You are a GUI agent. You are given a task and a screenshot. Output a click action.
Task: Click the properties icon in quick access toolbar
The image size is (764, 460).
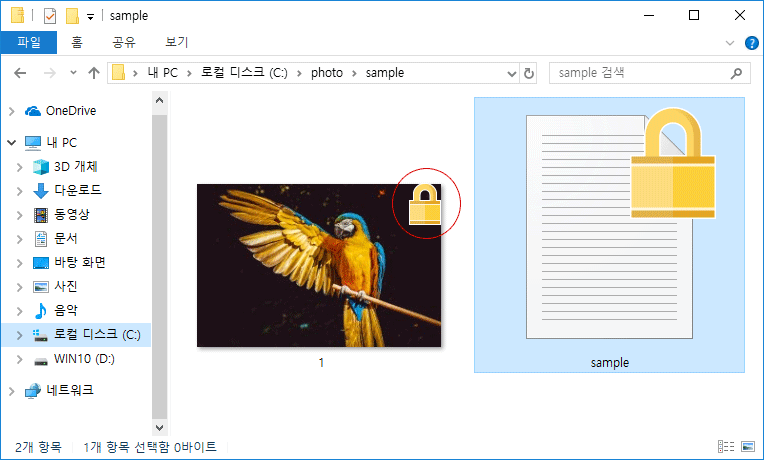[50, 16]
